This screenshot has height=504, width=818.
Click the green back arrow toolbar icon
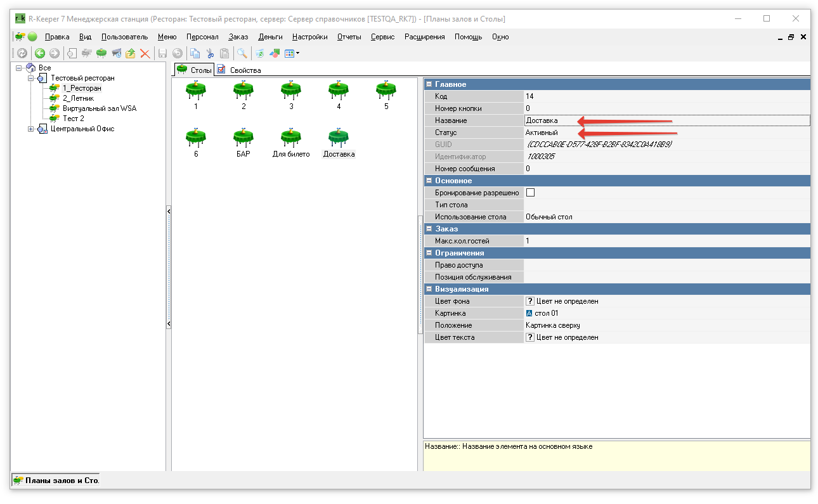pos(39,54)
